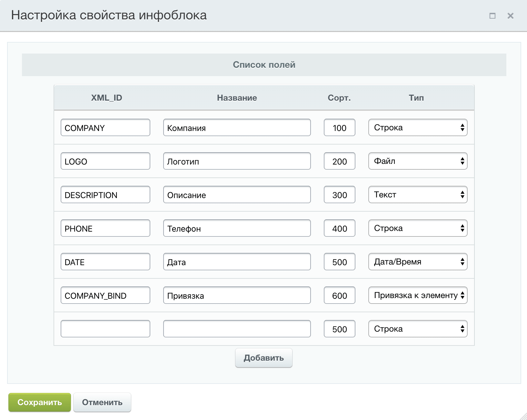Screen dimensions: 527x420
Task: Edit the COMPANY_BIND XML_ID field
Action: click(x=105, y=295)
